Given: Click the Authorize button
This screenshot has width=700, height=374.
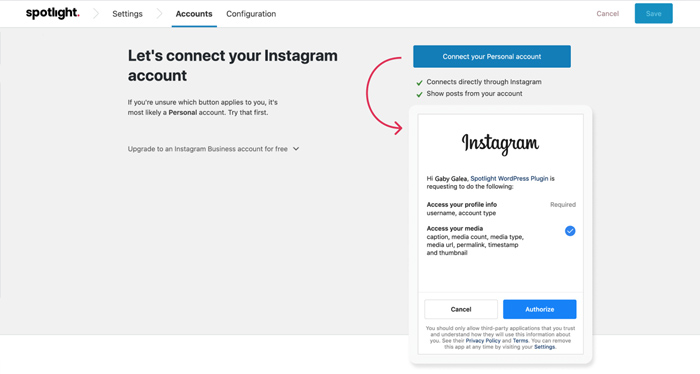Looking at the screenshot, I should click(539, 309).
